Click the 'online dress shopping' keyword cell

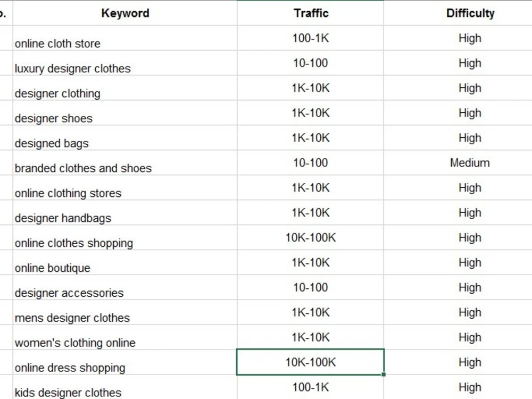(125, 362)
